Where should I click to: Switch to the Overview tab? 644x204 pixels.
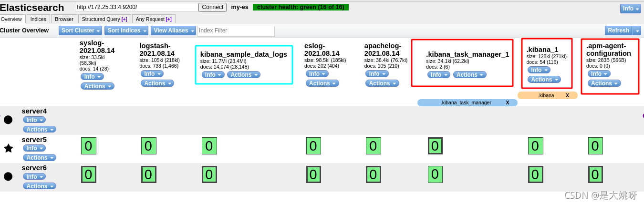click(x=12, y=19)
